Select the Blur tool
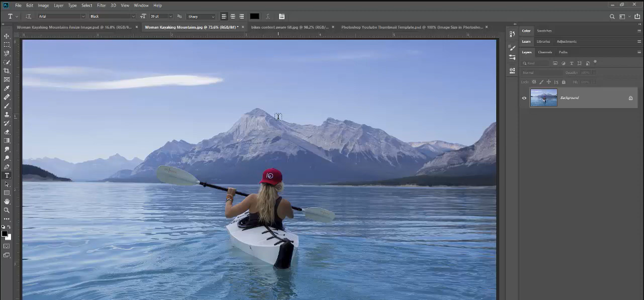This screenshot has width=644, height=300. tap(7, 149)
